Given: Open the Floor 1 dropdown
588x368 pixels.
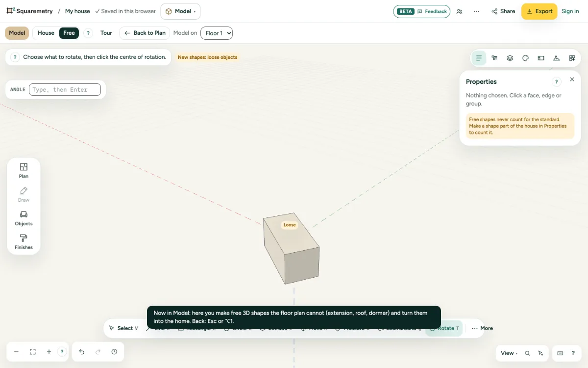Looking at the screenshot, I should coord(217,33).
